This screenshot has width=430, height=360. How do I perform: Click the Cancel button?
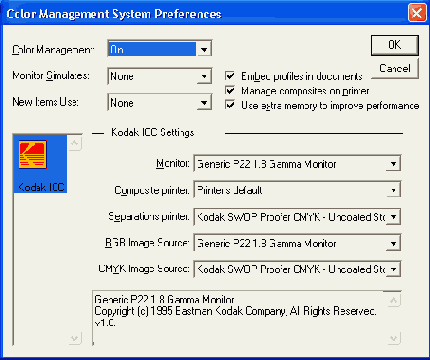[395, 68]
